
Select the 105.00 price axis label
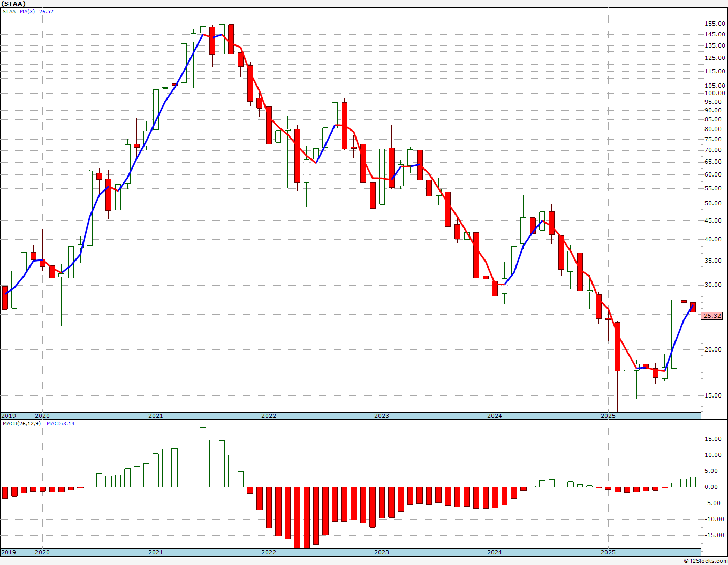click(715, 86)
